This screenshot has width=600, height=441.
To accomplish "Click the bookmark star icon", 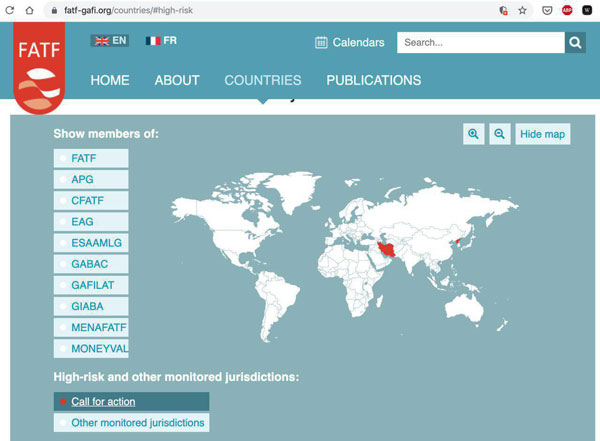I will coord(522,10).
